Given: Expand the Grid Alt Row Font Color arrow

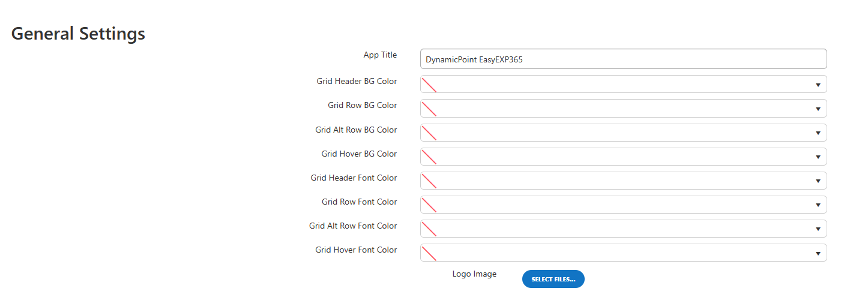Looking at the screenshot, I should pos(818,229).
